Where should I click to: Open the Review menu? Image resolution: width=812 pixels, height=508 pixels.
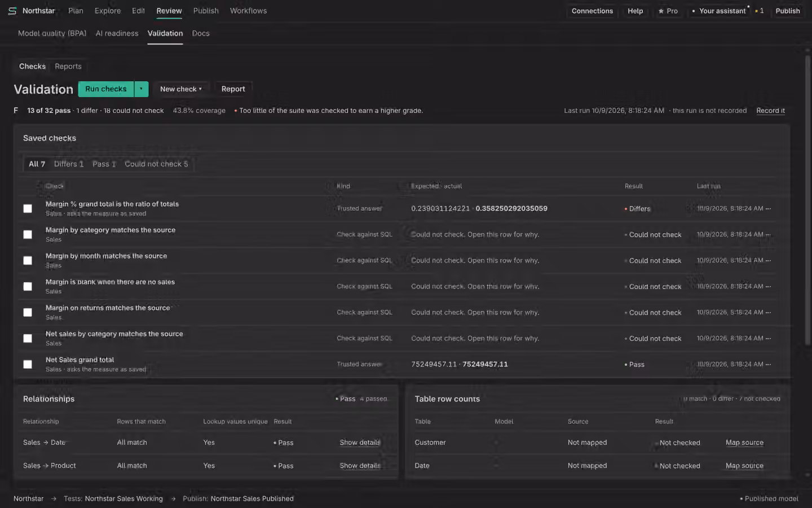[x=169, y=11]
